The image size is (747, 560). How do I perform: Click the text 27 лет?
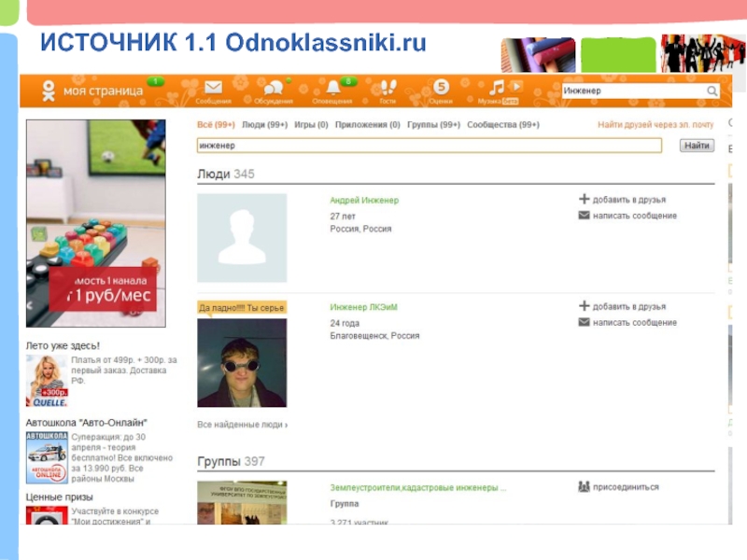pyautogui.click(x=343, y=217)
